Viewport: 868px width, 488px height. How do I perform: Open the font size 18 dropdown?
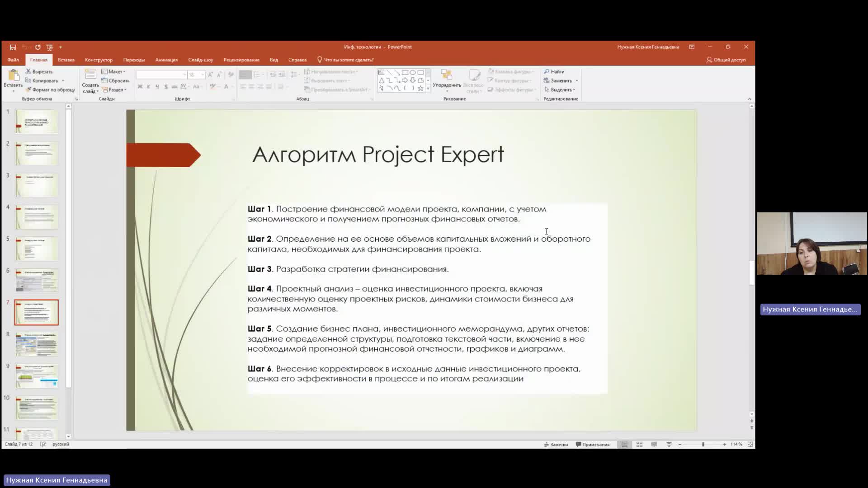[x=203, y=75]
